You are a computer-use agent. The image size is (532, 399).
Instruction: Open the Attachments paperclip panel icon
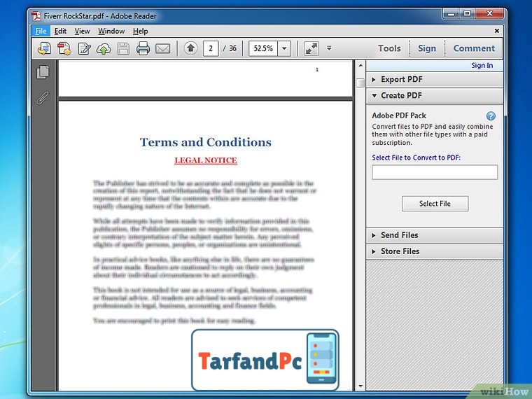point(43,98)
